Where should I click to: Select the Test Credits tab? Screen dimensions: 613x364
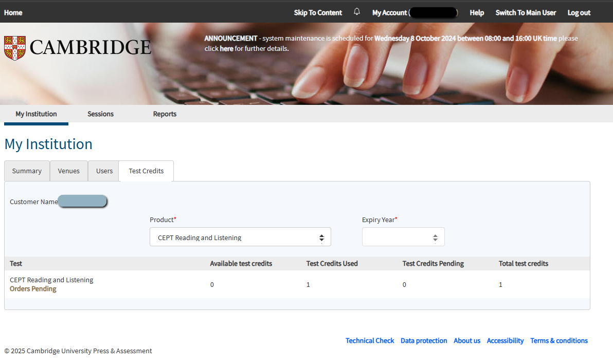146,171
